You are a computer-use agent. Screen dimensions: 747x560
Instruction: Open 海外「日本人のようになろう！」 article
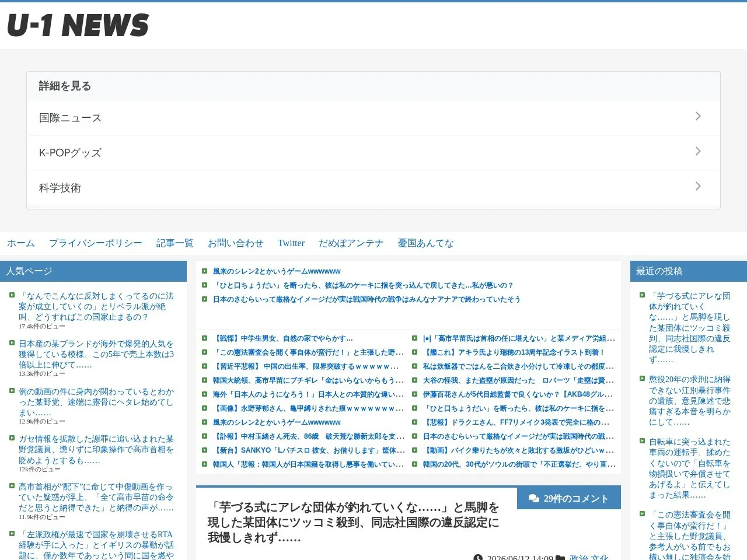tap(309, 394)
